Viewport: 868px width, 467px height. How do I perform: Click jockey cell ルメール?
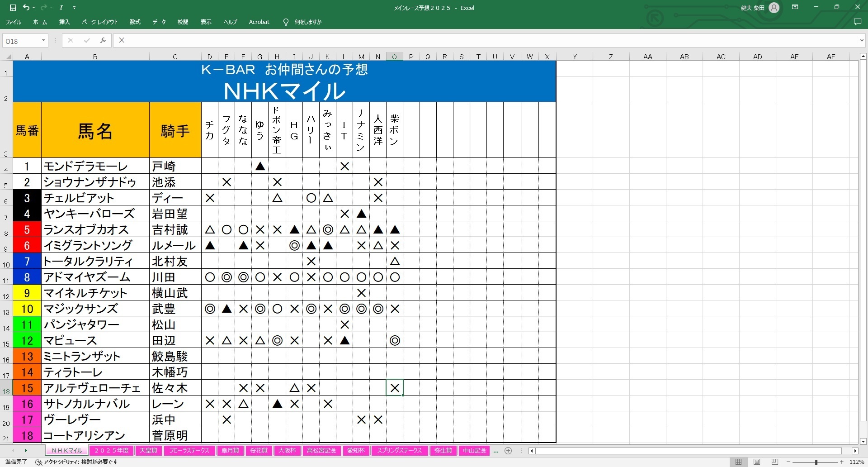pos(175,245)
